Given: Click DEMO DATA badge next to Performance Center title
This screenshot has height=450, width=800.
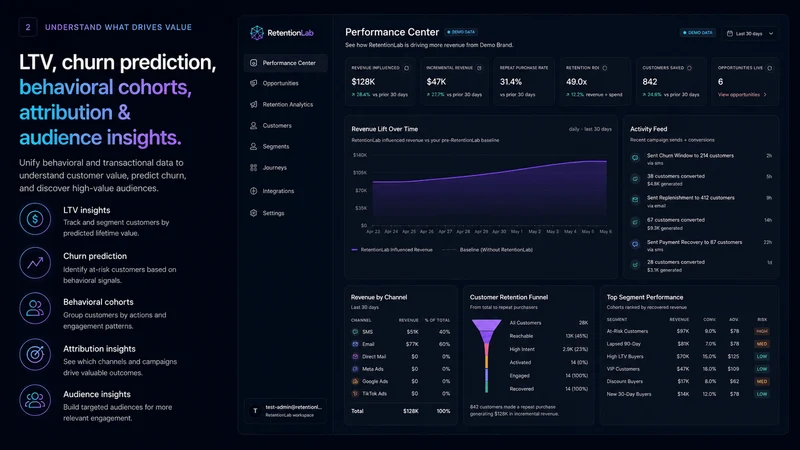Looking at the screenshot, I should coord(461,32).
